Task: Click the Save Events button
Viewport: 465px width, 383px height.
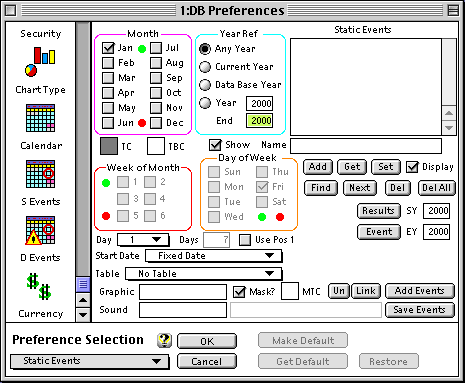Action: click(420, 310)
